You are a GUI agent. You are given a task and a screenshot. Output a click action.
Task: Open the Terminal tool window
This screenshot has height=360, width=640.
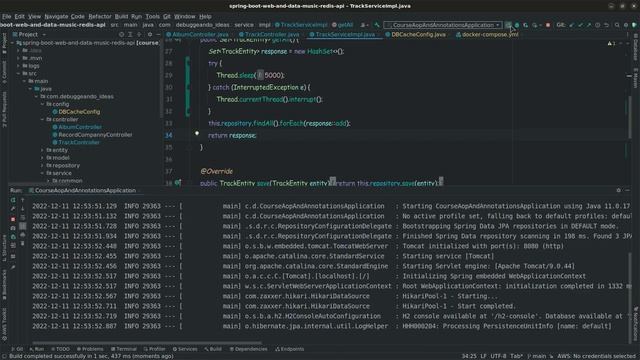(124, 349)
